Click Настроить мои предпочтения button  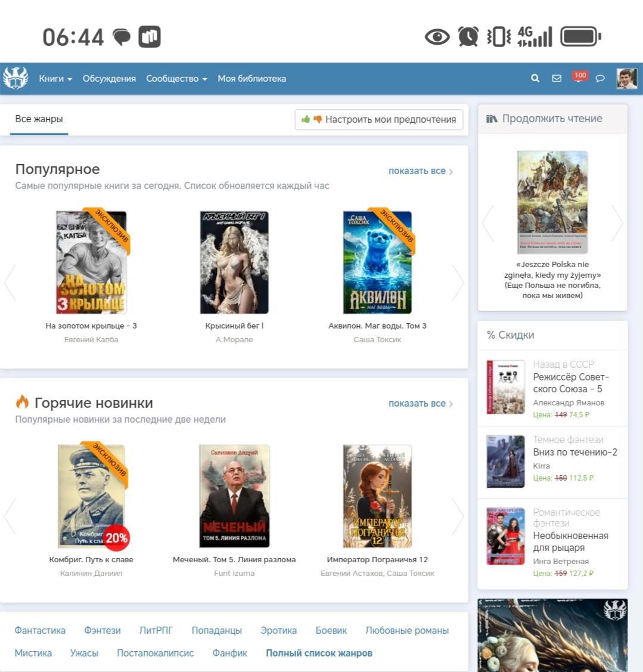point(378,119)
